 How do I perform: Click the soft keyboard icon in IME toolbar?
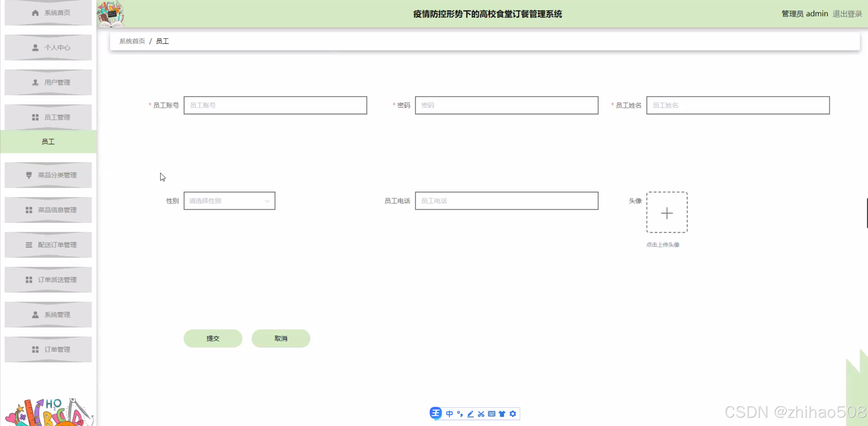(492, 414)
